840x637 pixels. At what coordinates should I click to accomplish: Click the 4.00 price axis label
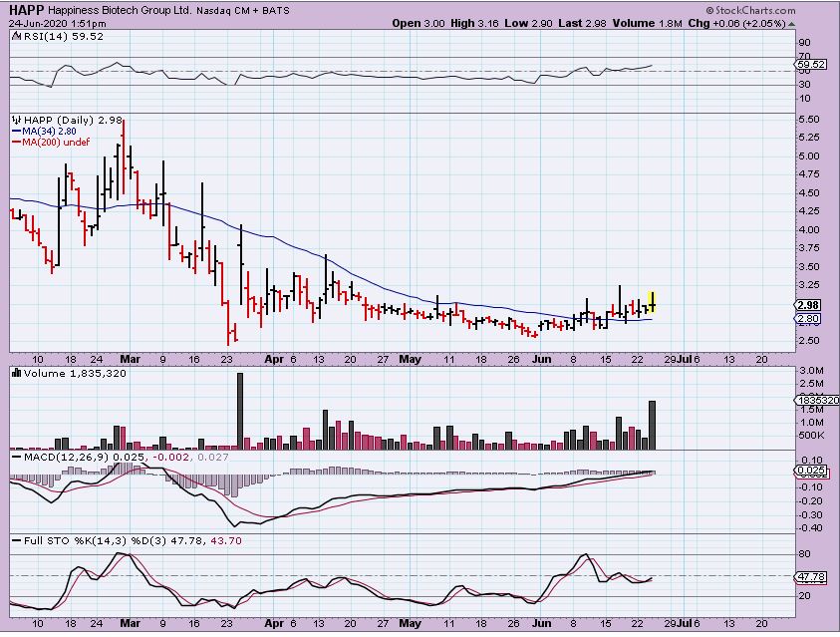point(809,230)
